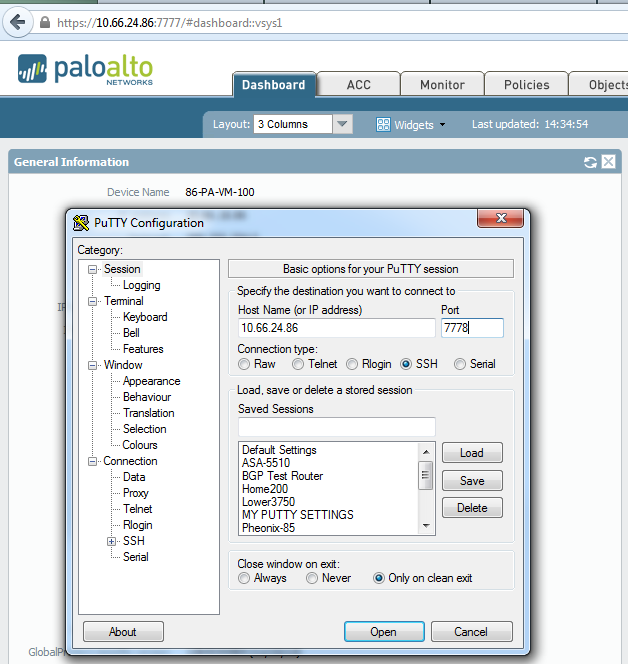The width and height of the screenshot is (628, 664).
Task: Refresh the General Information widget
Action: [590, 162]
